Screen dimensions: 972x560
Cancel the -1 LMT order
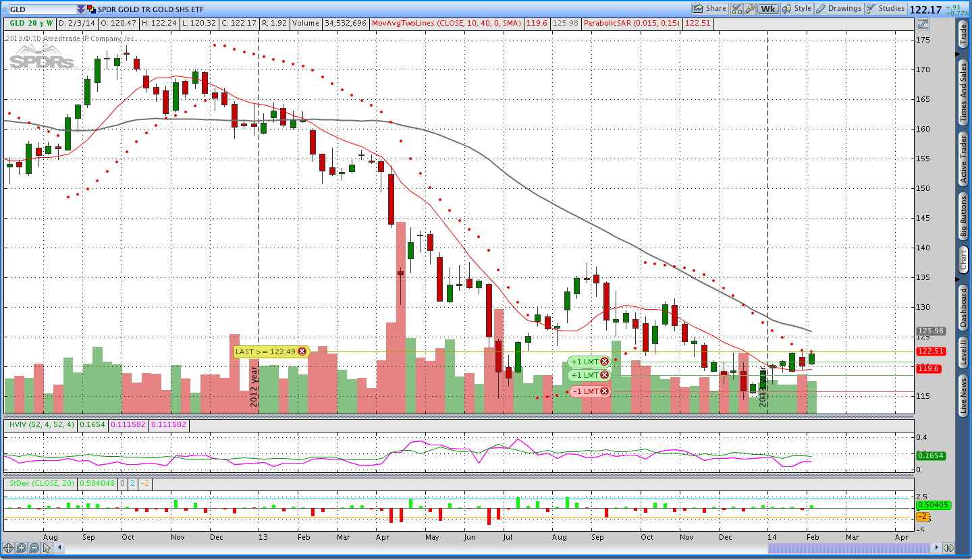605,391
